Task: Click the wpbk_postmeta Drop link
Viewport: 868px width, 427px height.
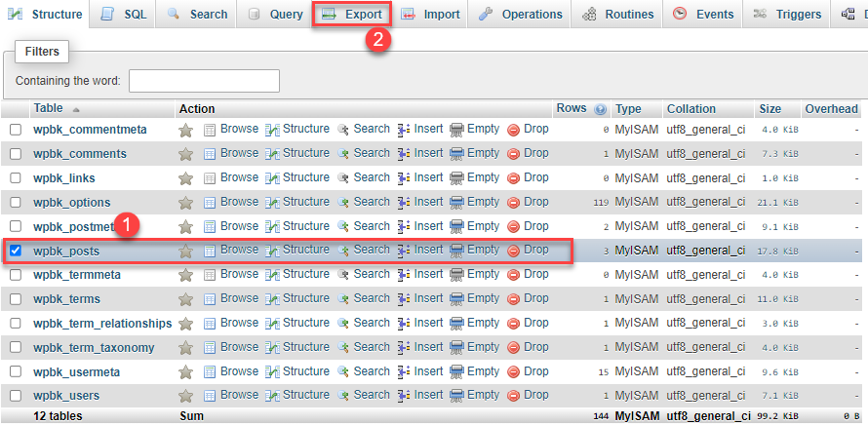Action: [535, 226]
